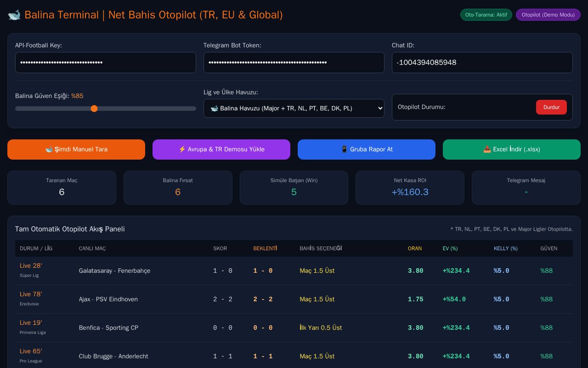Screen dimensions: 588x368
Task: Click the league list note about Otopilotta
Action: click(511, 229)
